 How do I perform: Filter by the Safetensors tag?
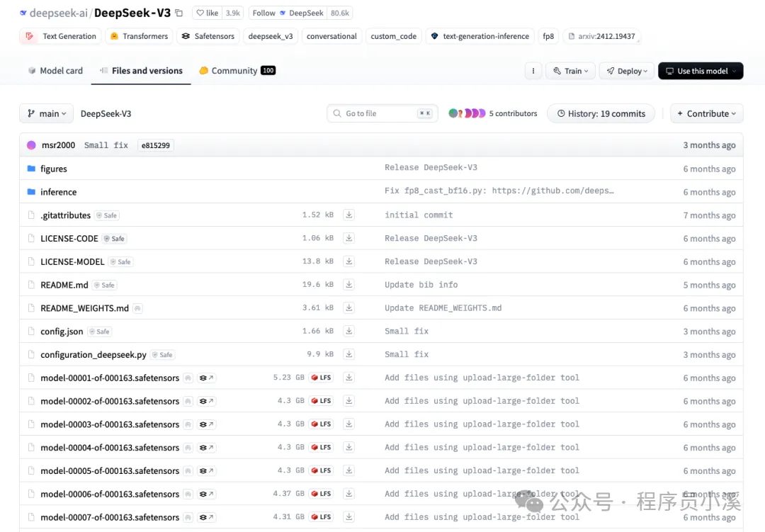(208, 36)
